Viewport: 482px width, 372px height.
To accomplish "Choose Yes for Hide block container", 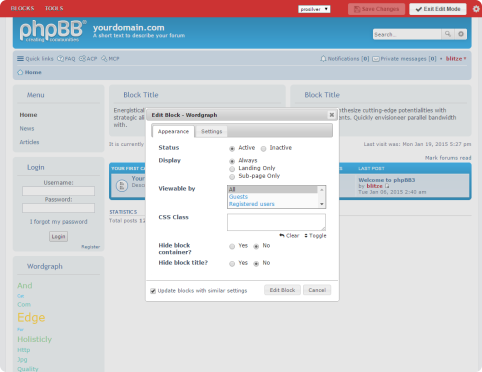I will point(232,246).
